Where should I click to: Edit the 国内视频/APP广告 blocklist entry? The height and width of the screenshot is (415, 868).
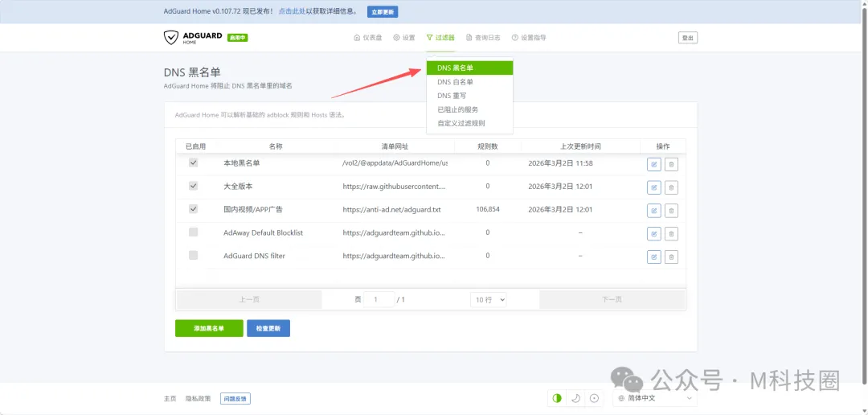coord(653,211)
